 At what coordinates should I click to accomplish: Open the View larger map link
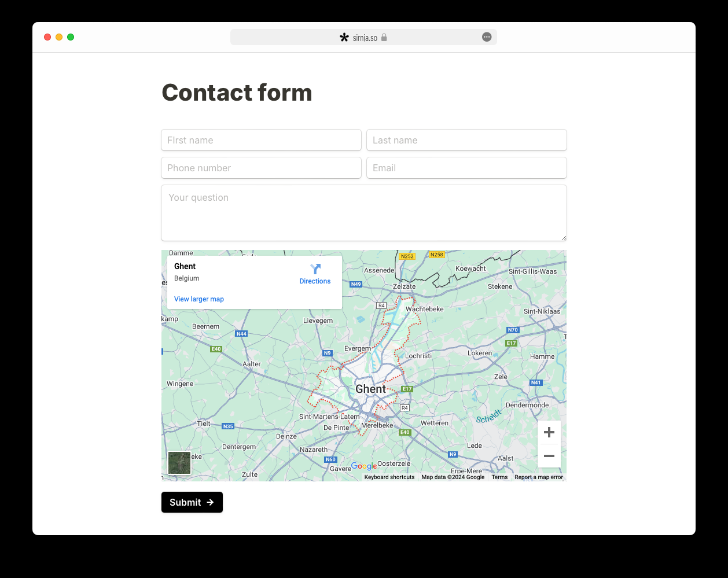pyautogui.click(x=199, y=299)
